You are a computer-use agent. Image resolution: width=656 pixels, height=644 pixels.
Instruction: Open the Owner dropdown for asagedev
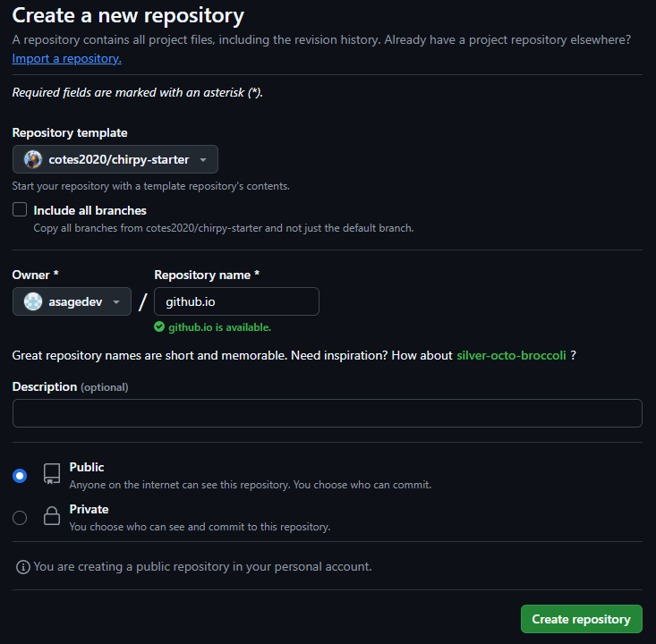[72, 301]
